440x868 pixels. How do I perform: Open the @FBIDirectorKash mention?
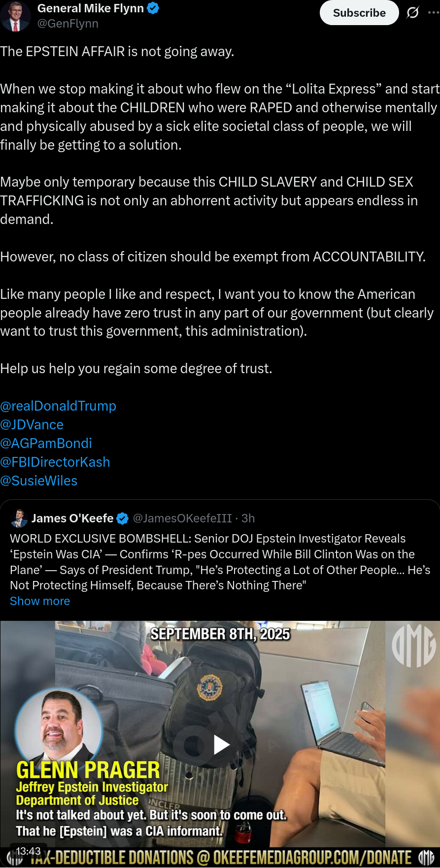coord(55,462)
